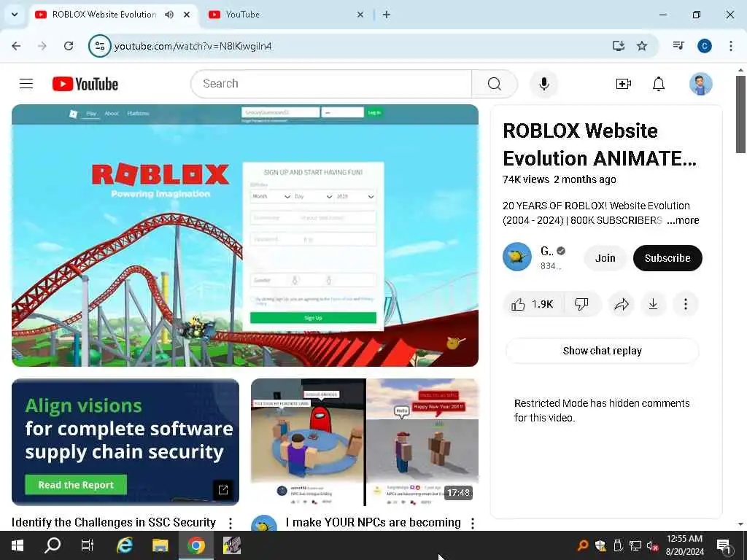Open the notifications bell
The width and height of the screenshot is (747, 560).
coord(659,84)
